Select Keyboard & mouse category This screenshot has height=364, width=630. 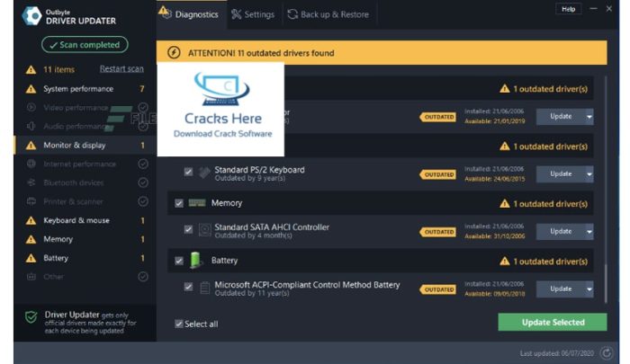(85, 220)
